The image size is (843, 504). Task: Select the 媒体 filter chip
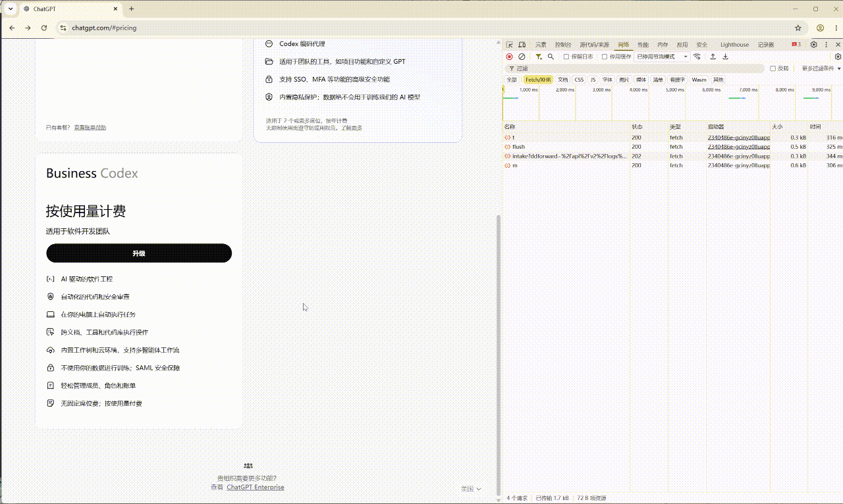(x=641, y=80)
